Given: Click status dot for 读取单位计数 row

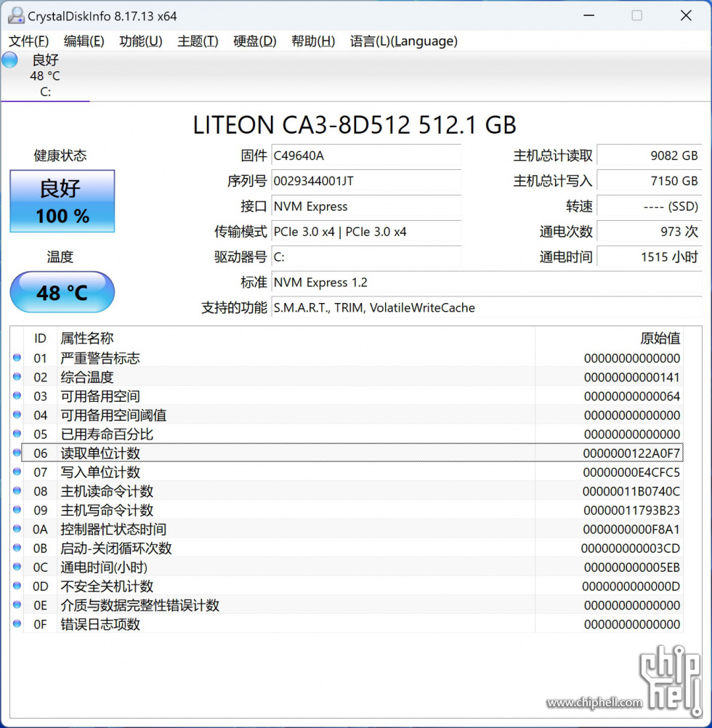Looking at the screenshot, I should tap(17, 452).
